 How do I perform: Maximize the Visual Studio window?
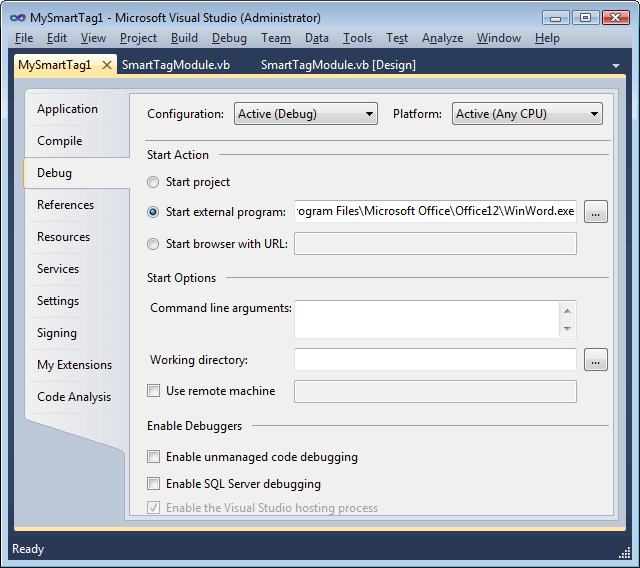coord(585,18)
